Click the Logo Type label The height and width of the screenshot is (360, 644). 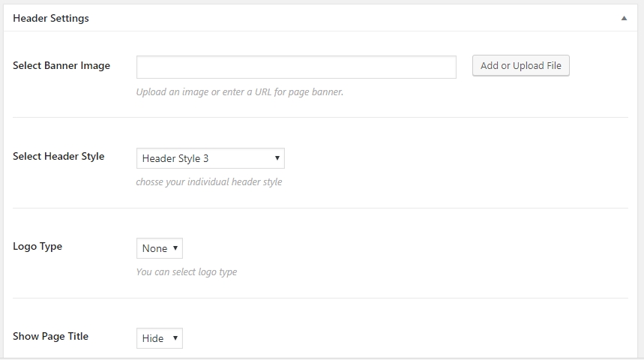point(37,247)
